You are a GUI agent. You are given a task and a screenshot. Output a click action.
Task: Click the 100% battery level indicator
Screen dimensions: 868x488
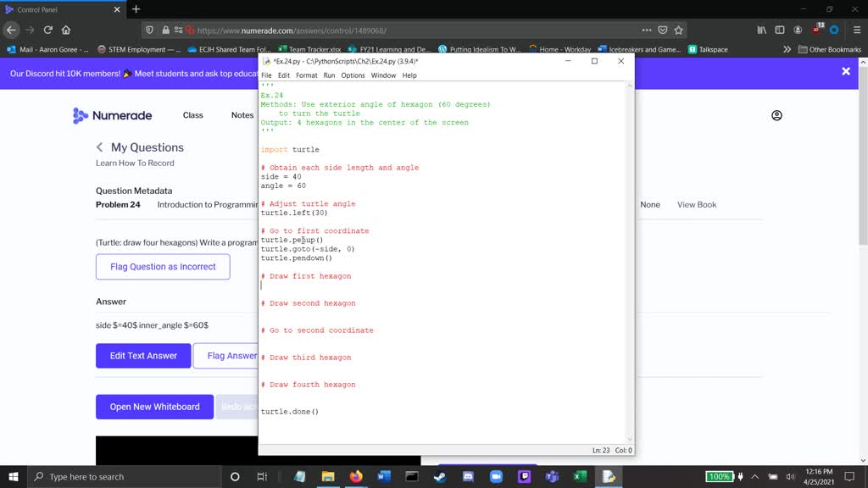tap(719, 476)
